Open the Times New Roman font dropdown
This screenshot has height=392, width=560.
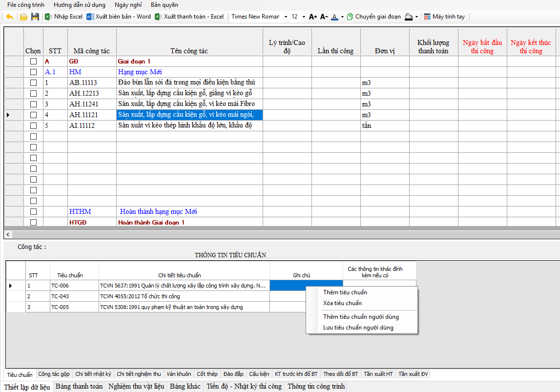(x=286, y=17)
